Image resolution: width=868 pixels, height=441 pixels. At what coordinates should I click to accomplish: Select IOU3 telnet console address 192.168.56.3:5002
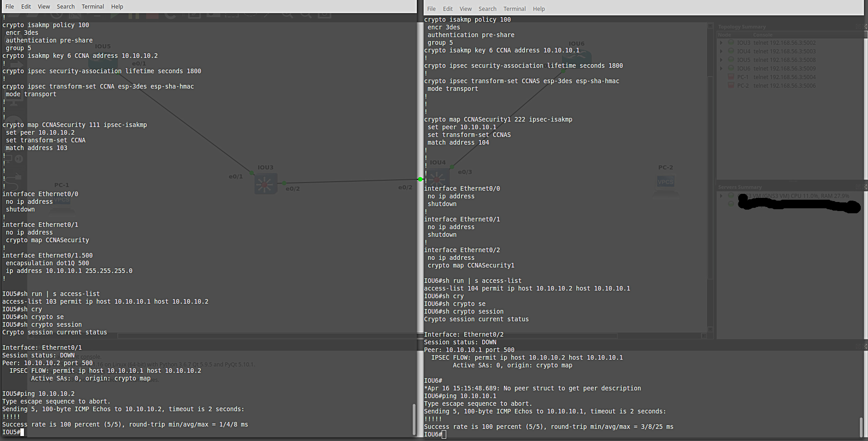coord(784,43)
